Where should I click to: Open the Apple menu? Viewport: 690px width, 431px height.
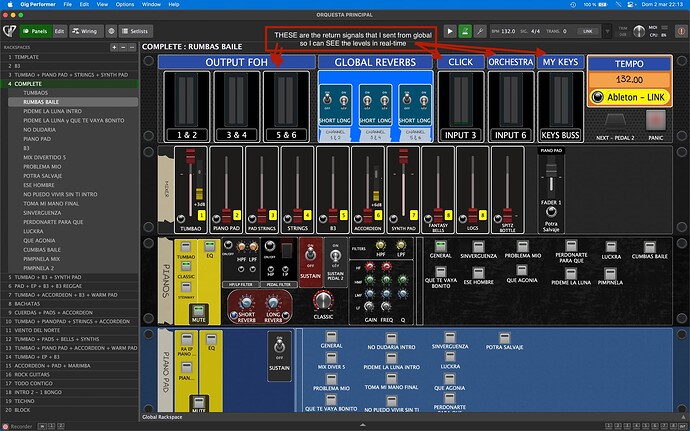[10, 4]
